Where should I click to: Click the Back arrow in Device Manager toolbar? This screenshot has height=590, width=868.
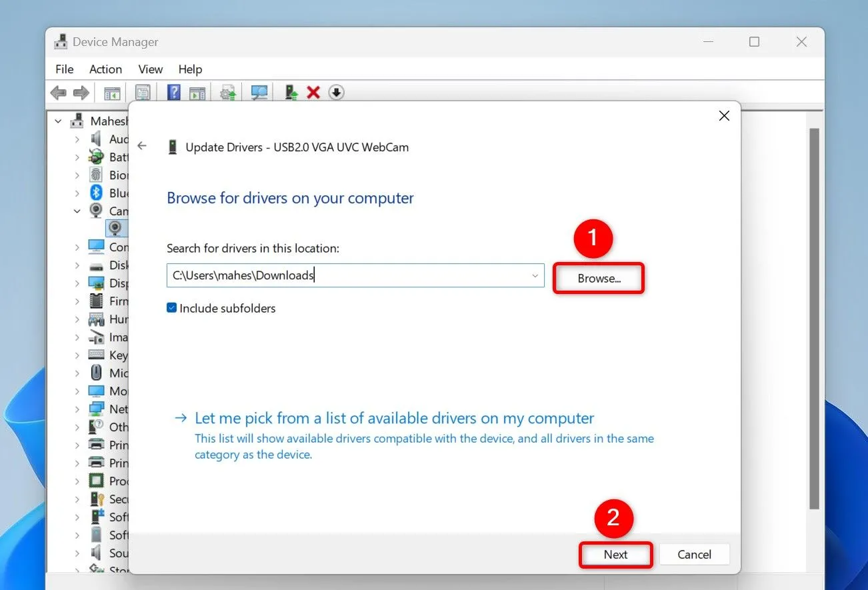click(x=59, y=93)
